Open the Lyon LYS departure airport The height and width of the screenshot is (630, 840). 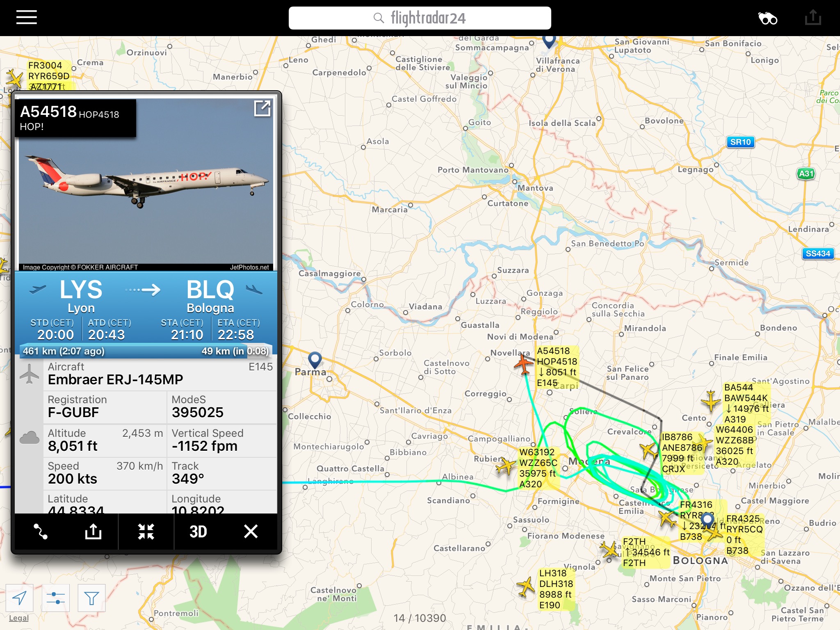pos(81,295)
